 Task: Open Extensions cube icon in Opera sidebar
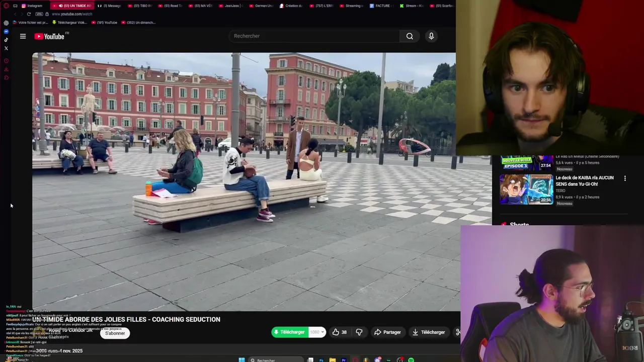coord(6,77)
